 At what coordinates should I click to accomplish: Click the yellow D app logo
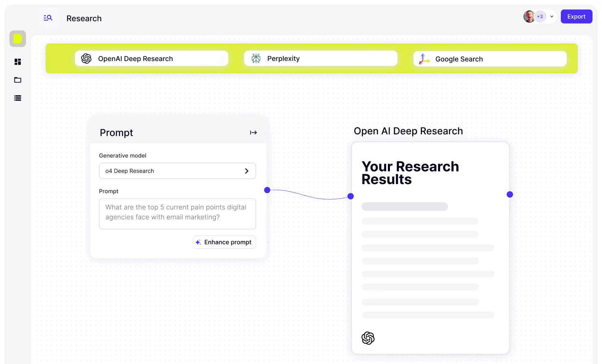pos(18,39)
